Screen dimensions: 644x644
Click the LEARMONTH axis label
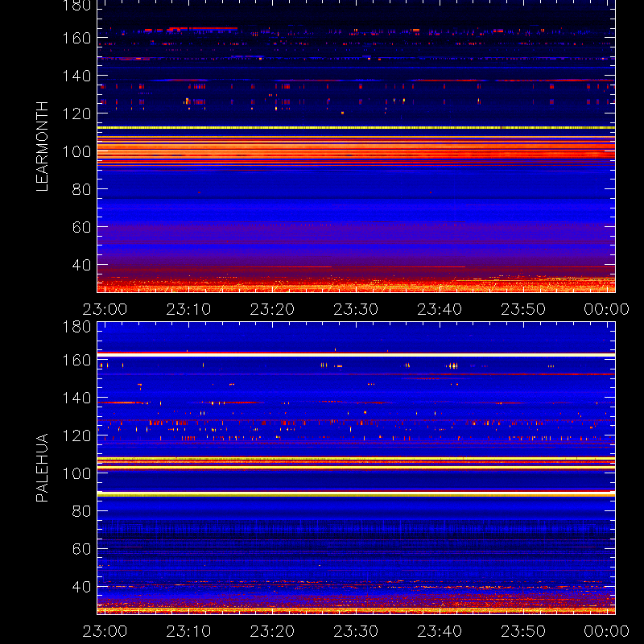[x=42, y=147]
